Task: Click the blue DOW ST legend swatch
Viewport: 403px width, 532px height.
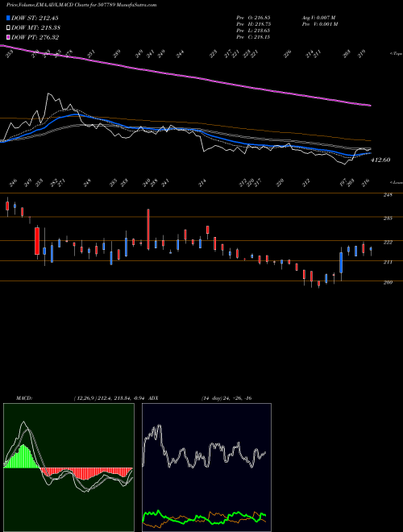Action: pos(9,18)
